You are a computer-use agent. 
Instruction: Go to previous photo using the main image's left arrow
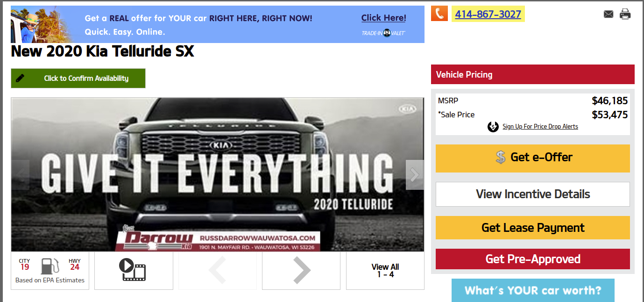point(20,175)
